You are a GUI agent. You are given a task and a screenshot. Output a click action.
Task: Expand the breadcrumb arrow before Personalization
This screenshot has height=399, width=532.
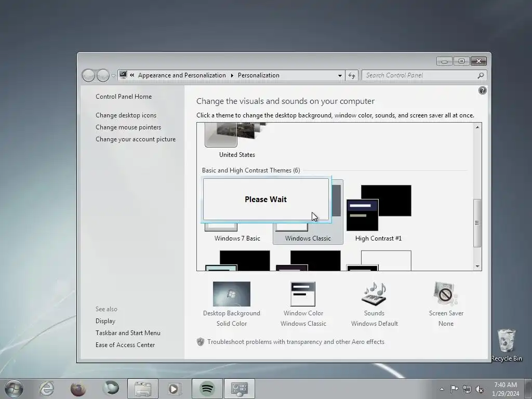click(232, 76)
